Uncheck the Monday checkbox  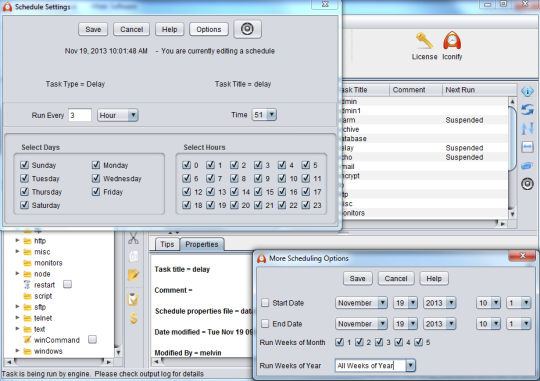click(96, 165)
